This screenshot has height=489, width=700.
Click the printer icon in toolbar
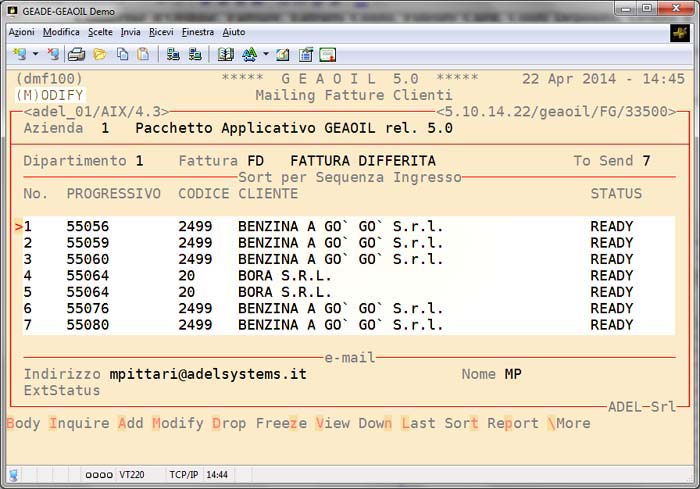point(78,54)
